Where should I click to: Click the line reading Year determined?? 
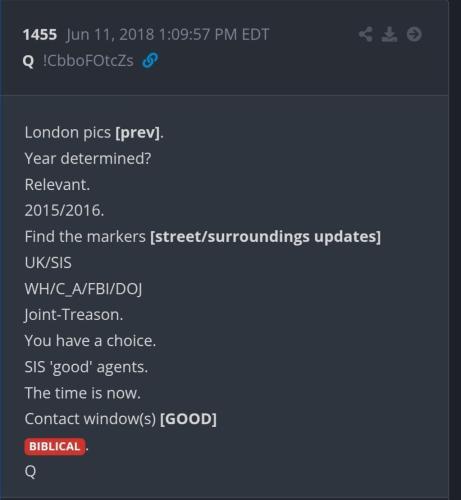point(88,159)
